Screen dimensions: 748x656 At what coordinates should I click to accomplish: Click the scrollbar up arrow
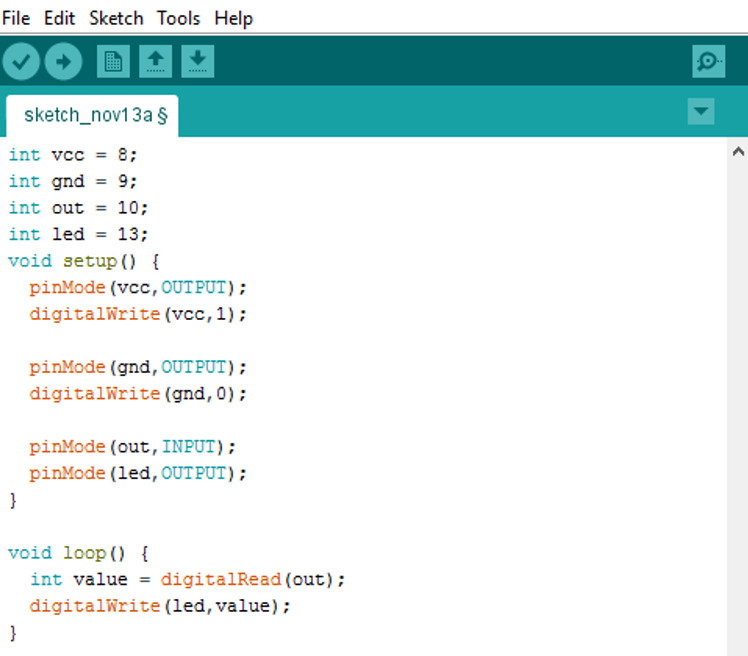[738, 152]
